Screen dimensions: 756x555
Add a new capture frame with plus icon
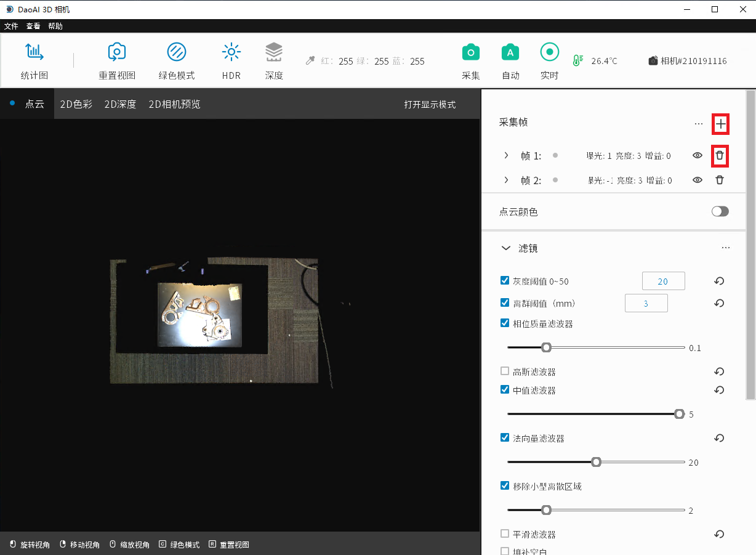720,124
